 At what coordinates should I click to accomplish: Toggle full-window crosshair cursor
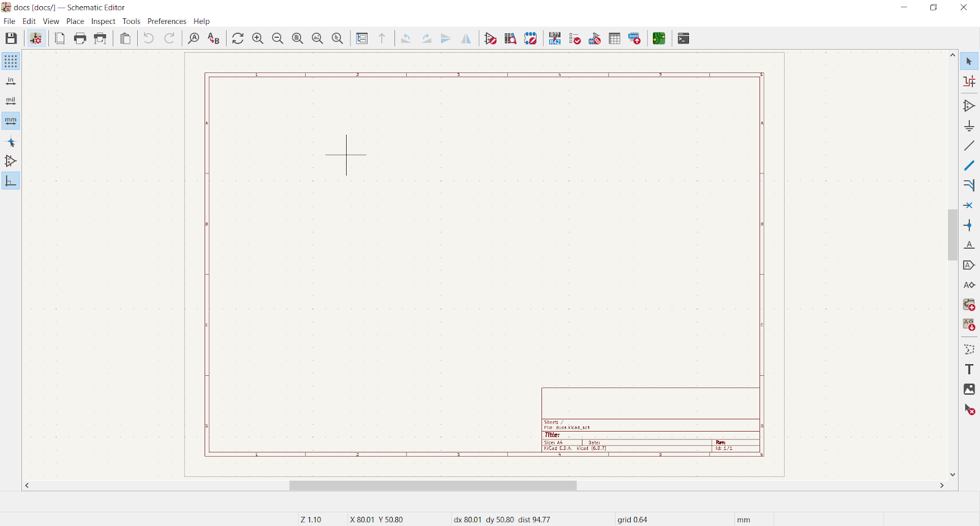(x=10, y=142)
